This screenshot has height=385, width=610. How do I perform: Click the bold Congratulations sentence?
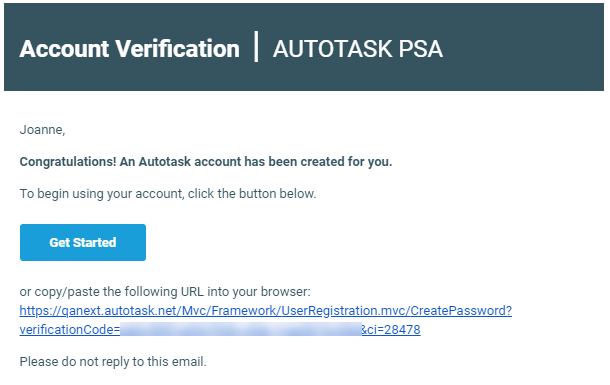click(x=206, y=161)
